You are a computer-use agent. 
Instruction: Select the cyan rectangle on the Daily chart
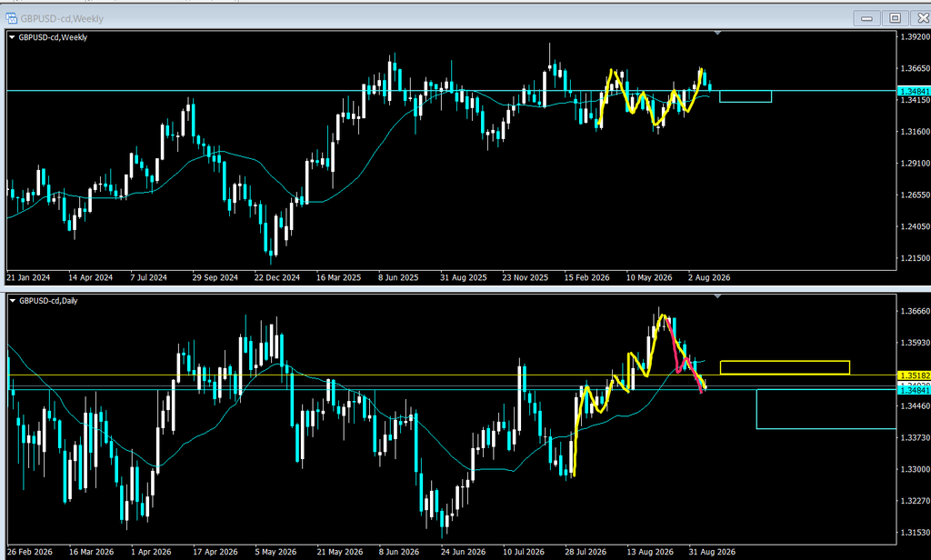(826, 409)
